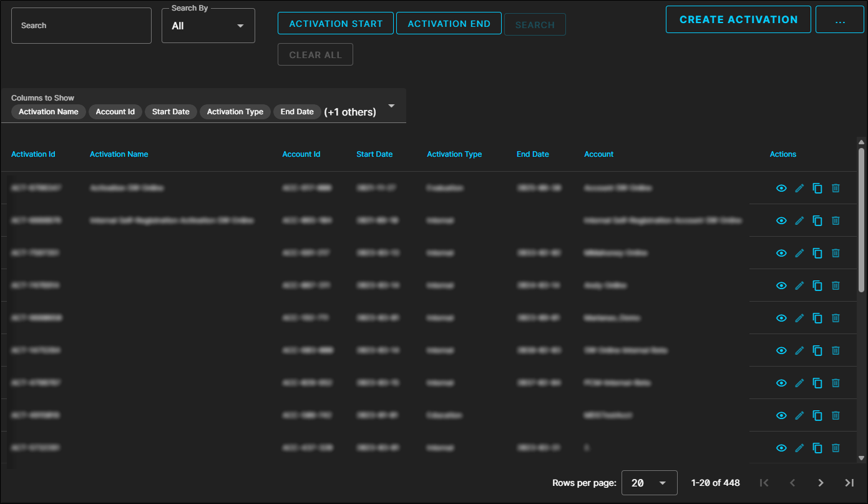
Task: Expand the Columns to Show selector
Action: pyautogui.click(x=391, y=106)
